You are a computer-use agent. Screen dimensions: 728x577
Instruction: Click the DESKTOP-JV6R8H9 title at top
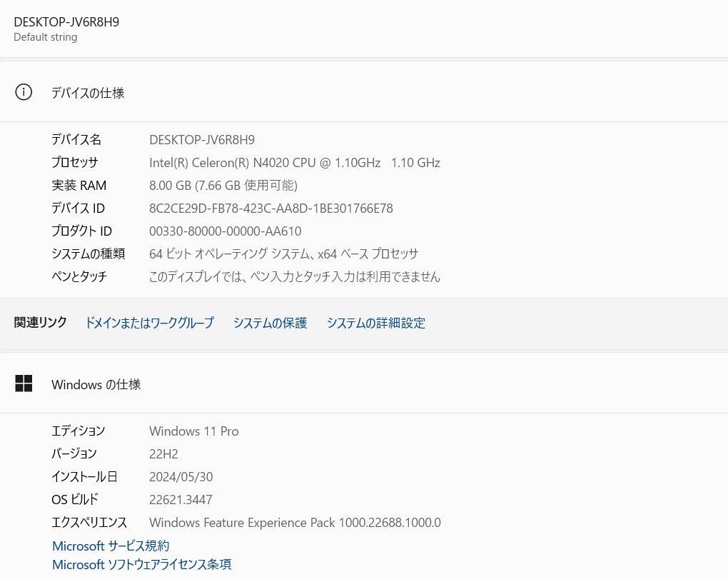pos(66,22)
